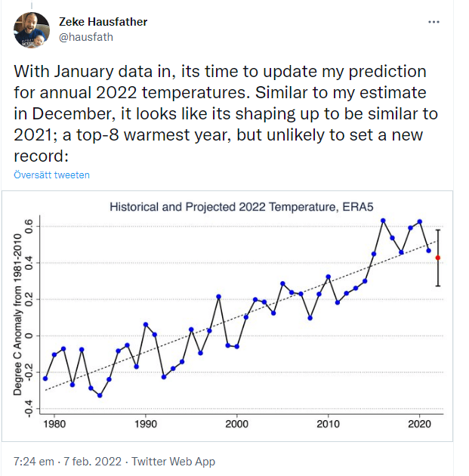Click the 0.6 y-axis tick label

click(x=29, y=226)
